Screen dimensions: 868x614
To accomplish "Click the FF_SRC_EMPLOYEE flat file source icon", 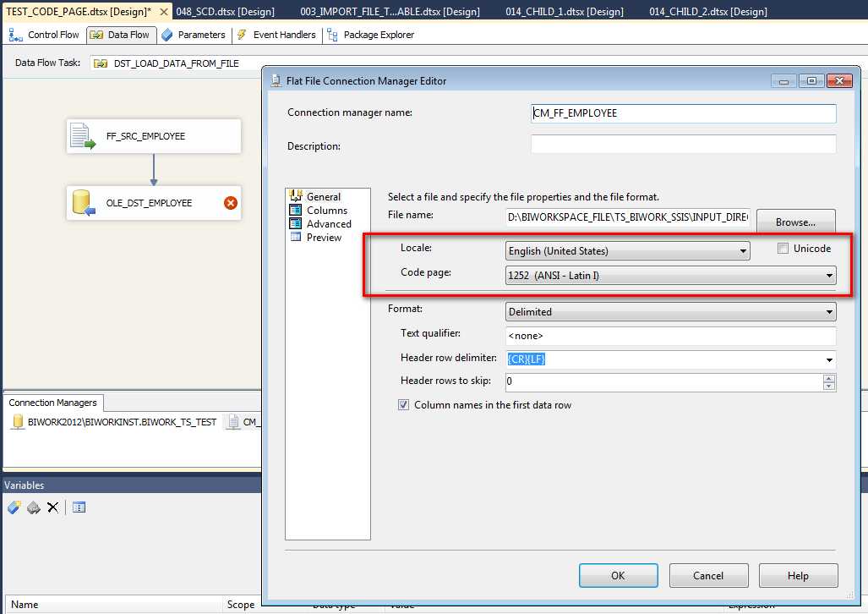I will tap(82, 136).
